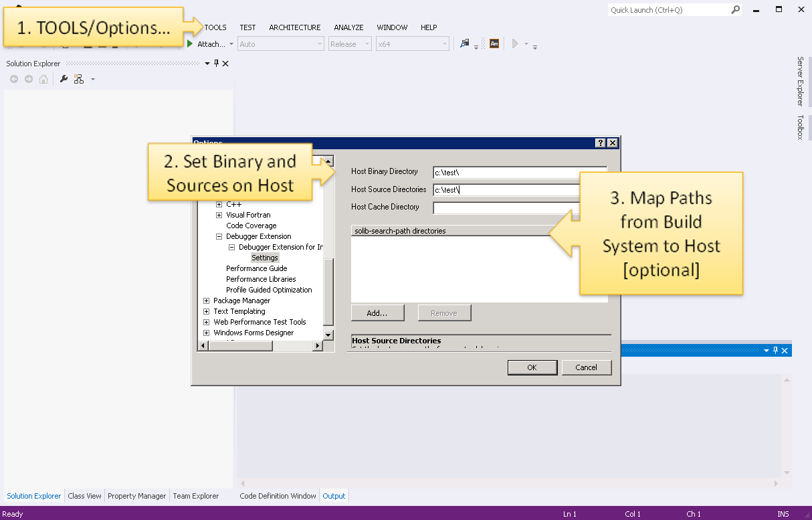Click the Solution Explorer Properties wrench icon
Image resolution: width=812 pixels, height=520 pixels.
64,79
